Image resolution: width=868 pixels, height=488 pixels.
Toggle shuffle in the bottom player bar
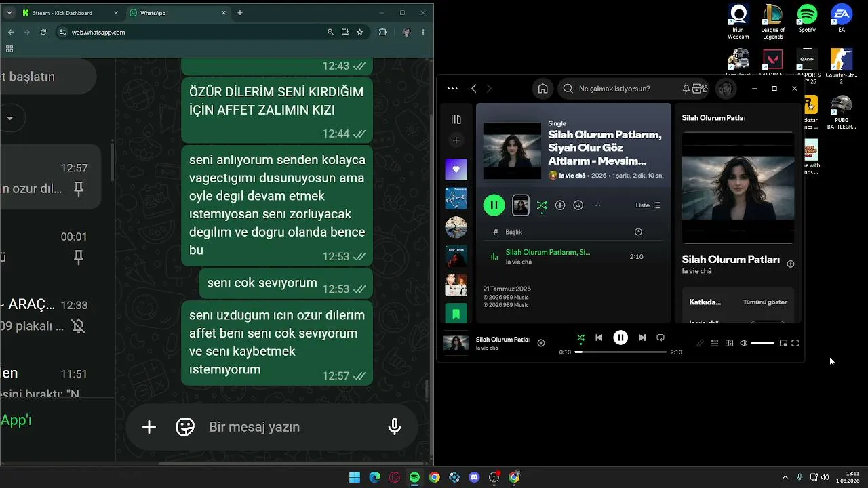coord(580,338)
